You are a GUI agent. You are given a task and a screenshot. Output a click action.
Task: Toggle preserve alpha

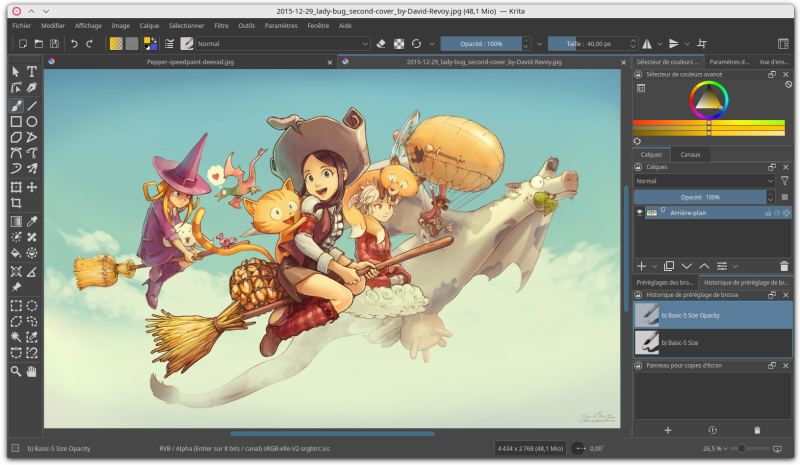coord(399,44)
